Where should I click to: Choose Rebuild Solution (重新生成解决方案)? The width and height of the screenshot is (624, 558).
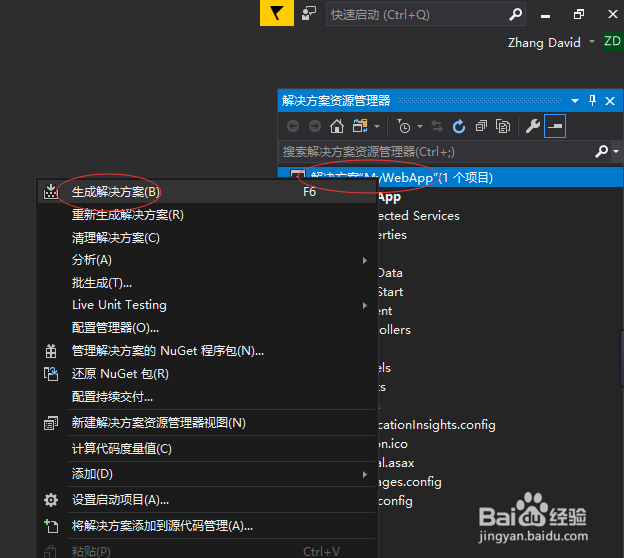point(207,215)
